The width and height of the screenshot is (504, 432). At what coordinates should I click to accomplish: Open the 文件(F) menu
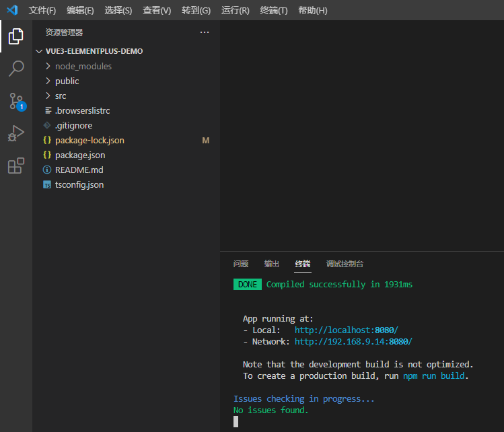coord(42,10)
